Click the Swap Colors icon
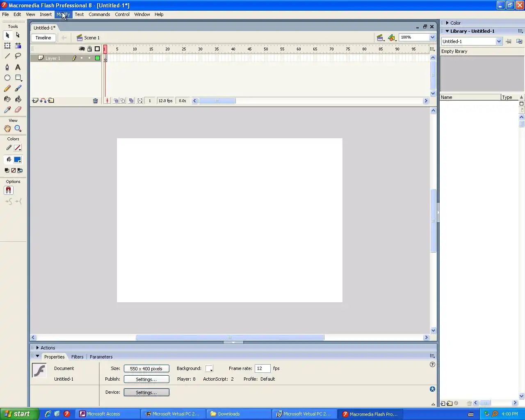The height and width of the screenshot is (420, 525). pos(20,170)
